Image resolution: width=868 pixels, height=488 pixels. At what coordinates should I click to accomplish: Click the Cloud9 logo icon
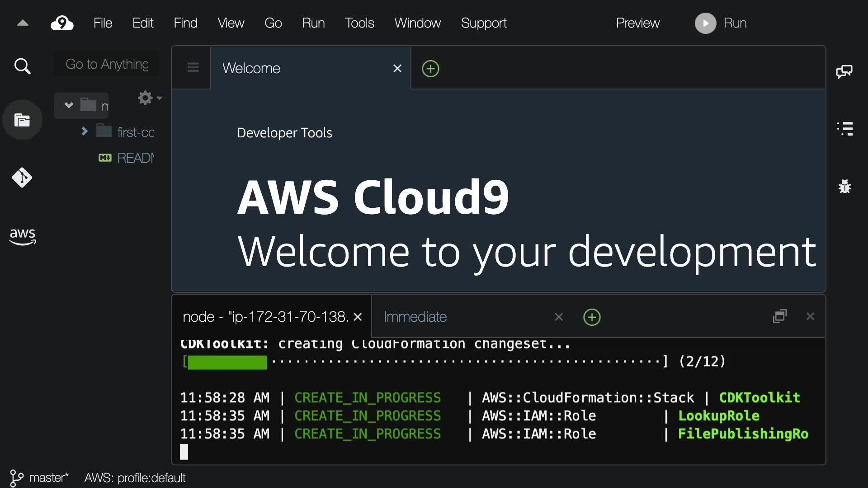pyautogui.click(x=62, y=23)
